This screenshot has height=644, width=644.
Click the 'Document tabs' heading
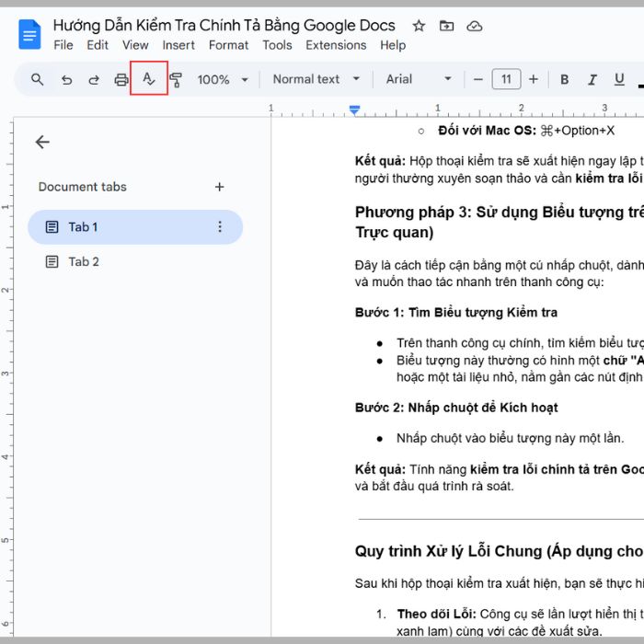82,187
